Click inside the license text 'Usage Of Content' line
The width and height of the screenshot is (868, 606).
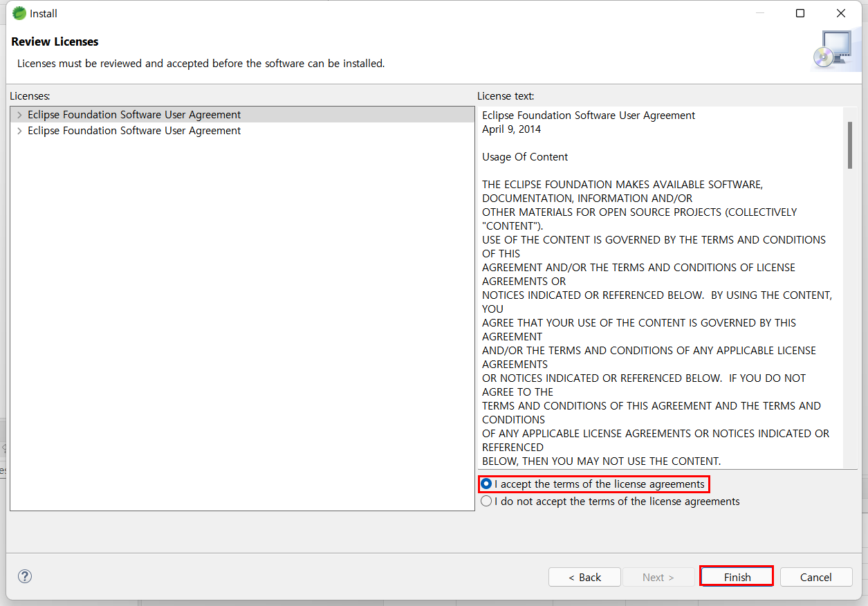tap(525, 157)
